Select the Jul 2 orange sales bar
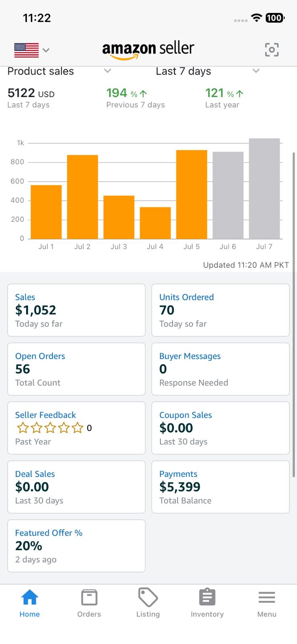Viewport: 297px width, 644px height. click(82, 197)
